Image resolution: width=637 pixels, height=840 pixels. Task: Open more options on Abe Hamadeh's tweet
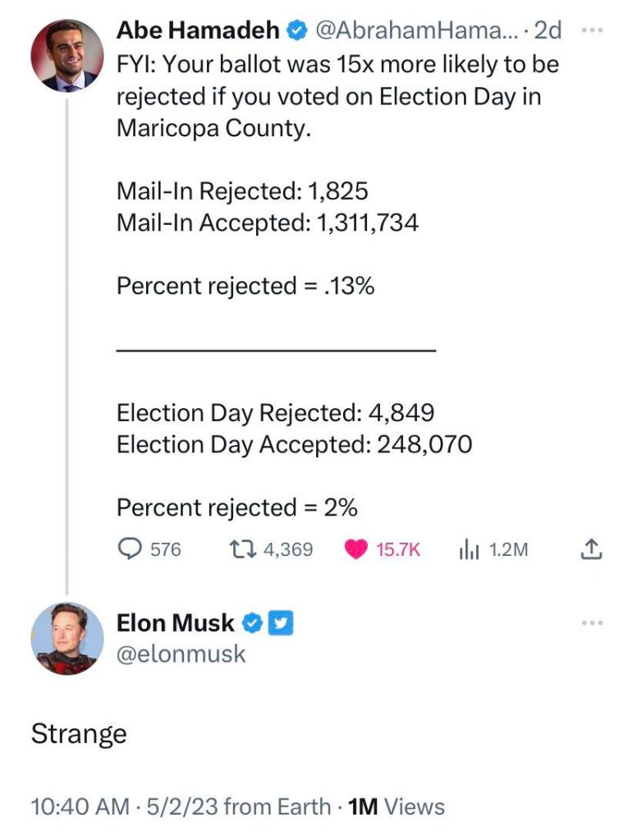(x=592, y=30)
